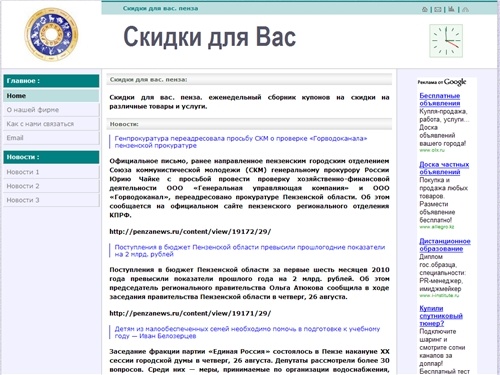500x375 pixels.
Task: Click the 'Скидки для вас. пенза:' section heading
Action: pyautogui.click(x=249, y=79)
